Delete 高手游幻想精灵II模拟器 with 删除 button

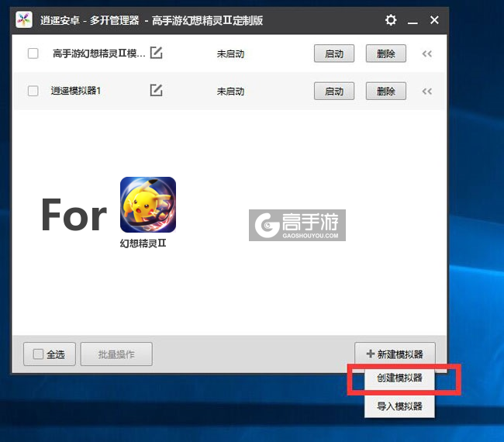click(x=385, y=54)
